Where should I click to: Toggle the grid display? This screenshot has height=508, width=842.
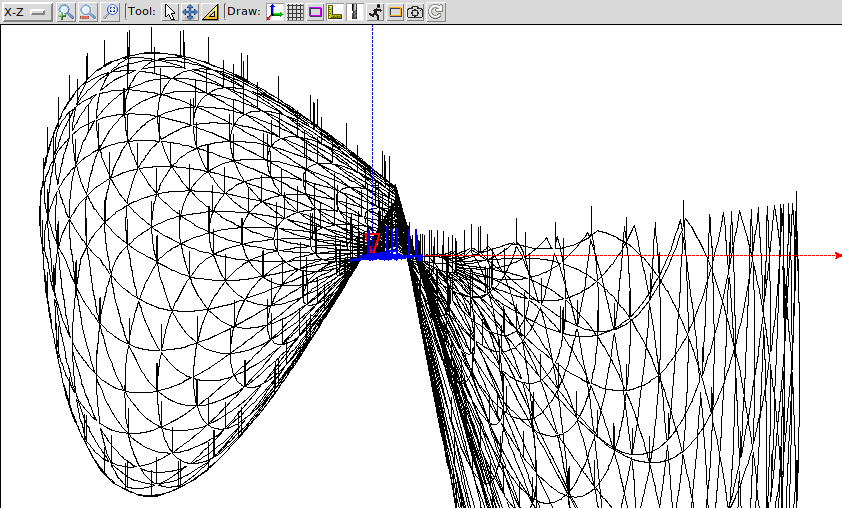pyautogui.click(x=295, y=12)
